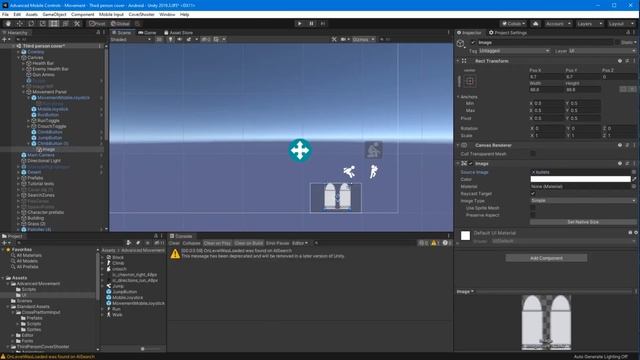The width and height of the screenshot is (640, 360).
Task: Open the anchor presets box
Action: 470,81
